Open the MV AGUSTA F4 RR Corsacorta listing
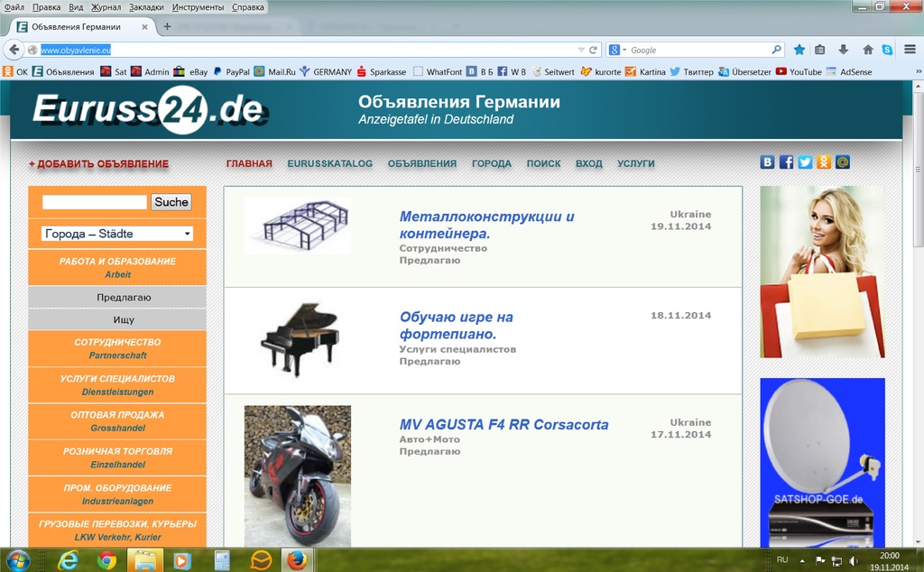Image resolution: width=924 pixels, height=572 pixels. pos(504,424)
